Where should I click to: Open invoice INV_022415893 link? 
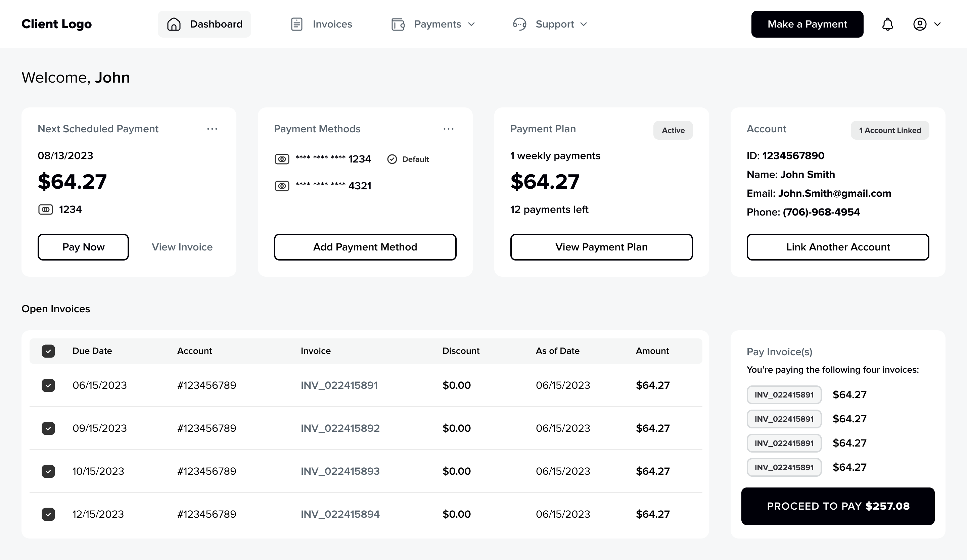(x=340, y=471)
